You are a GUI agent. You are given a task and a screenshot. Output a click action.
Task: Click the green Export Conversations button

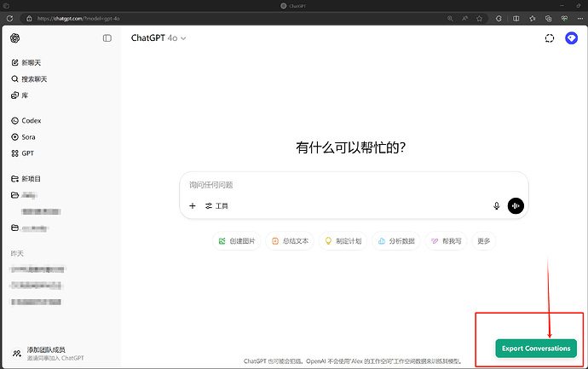(536, 349)
